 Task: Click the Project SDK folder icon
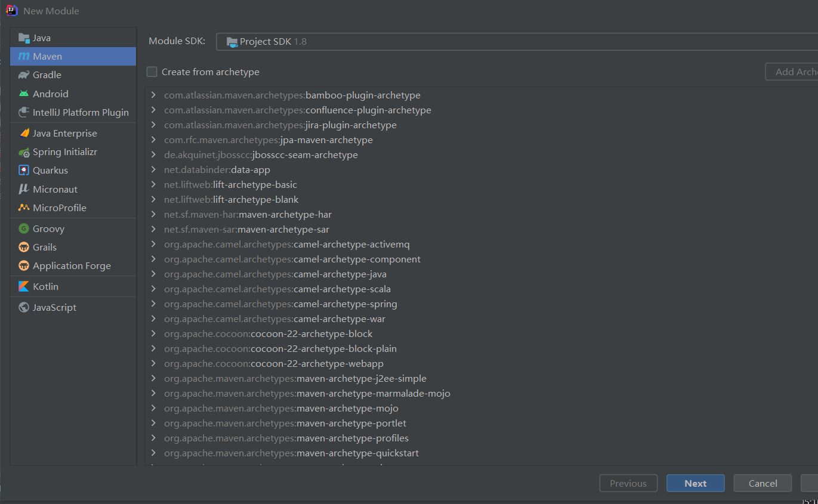click(231, 42)
